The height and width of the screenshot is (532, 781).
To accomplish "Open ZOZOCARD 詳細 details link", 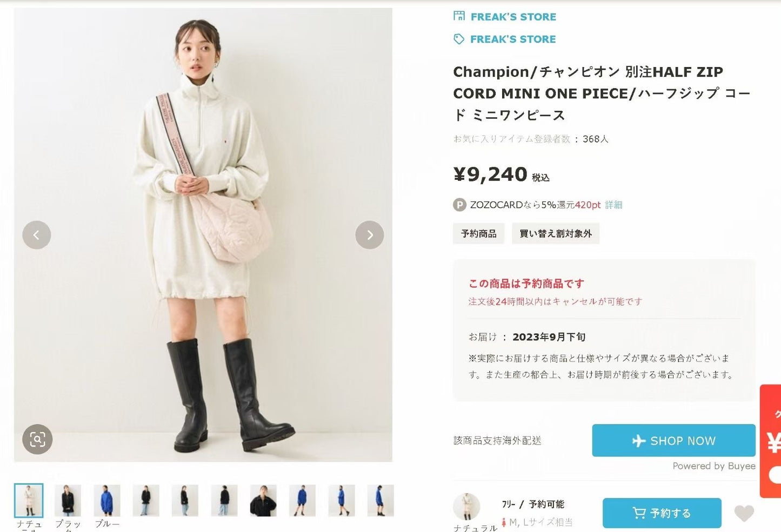I will (613, 205).
